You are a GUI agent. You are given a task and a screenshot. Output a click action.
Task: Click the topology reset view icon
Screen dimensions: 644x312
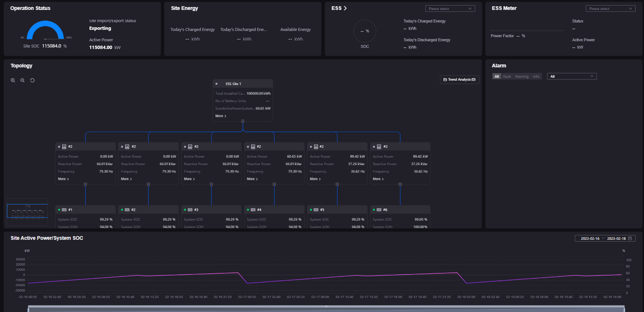[32, 80]
